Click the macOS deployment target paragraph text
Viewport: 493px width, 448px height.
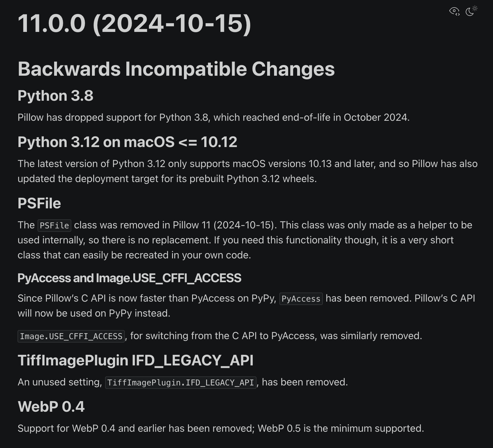[247, 171]
